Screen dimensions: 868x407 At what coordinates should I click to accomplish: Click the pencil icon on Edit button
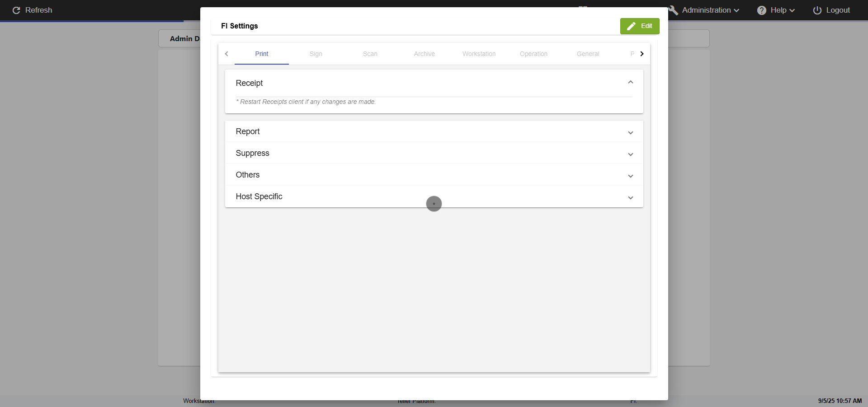coord(631,26)
